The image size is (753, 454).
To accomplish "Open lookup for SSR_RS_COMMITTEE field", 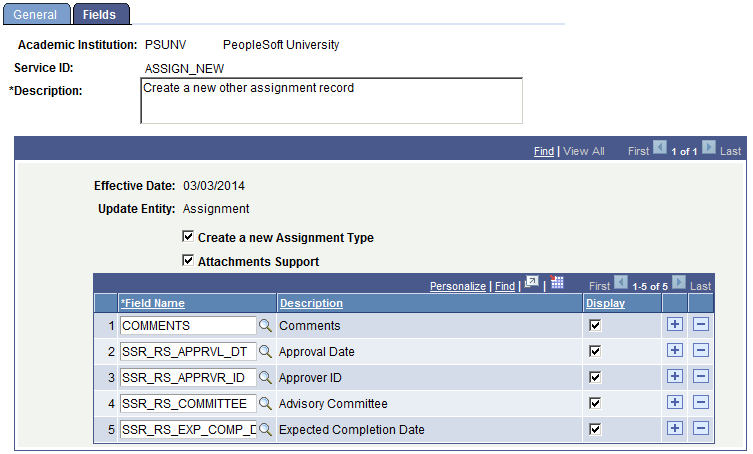I will click(x=265, y=404).
